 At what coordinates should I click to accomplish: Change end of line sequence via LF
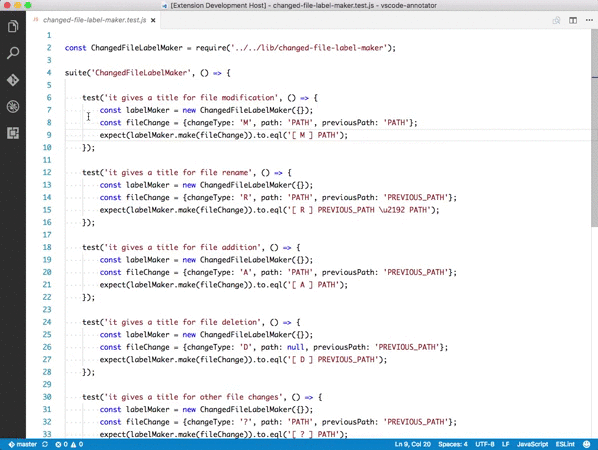[x=505, y=444]
